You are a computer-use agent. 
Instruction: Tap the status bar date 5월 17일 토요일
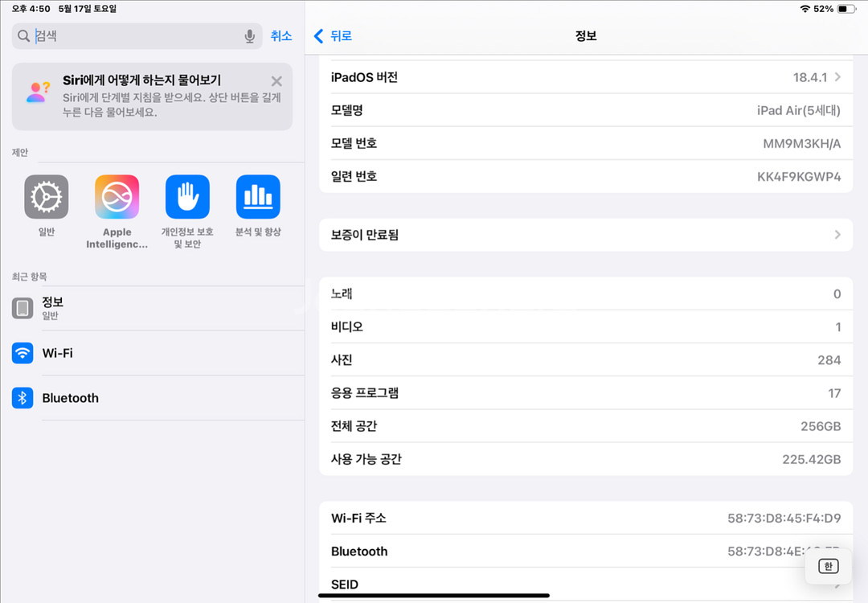coord(88,9)
